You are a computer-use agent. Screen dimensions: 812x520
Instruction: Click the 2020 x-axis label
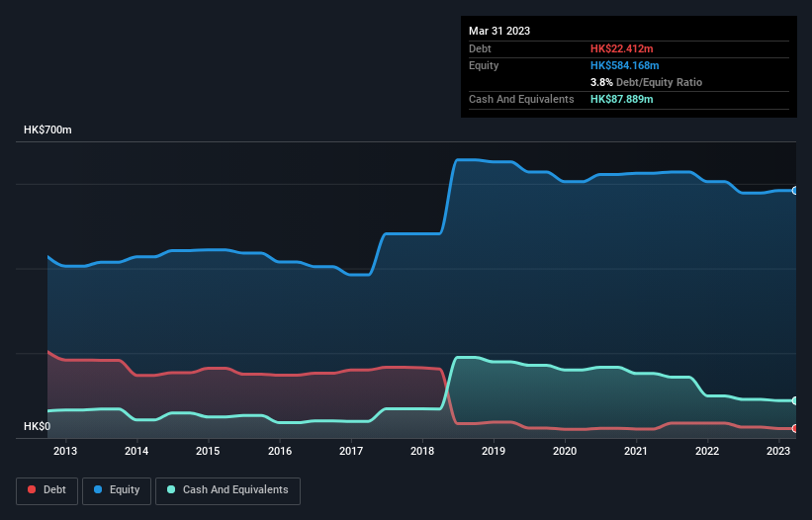[565, 451]
